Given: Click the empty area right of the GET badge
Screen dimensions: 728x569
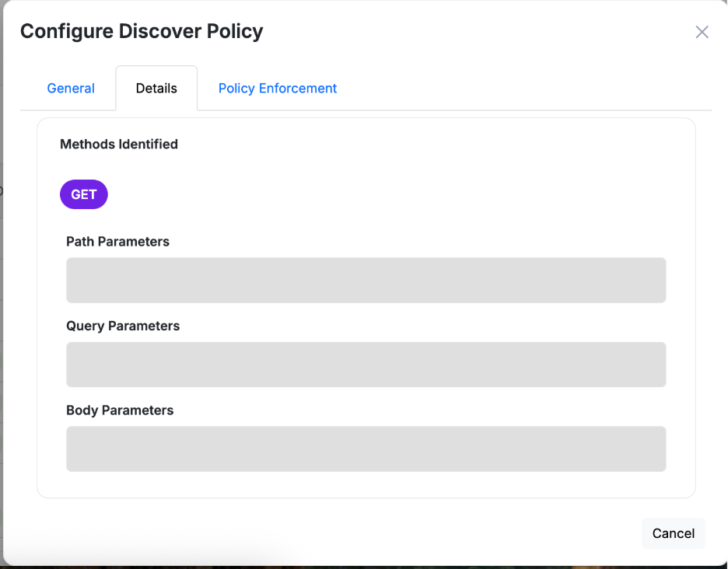Looking at the screenshot, I should [311, 194].
